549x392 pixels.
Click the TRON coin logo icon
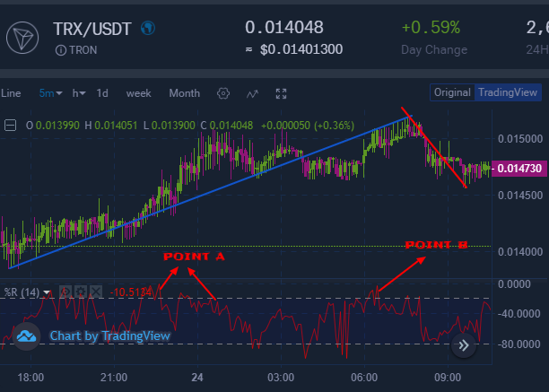point(22,38)
